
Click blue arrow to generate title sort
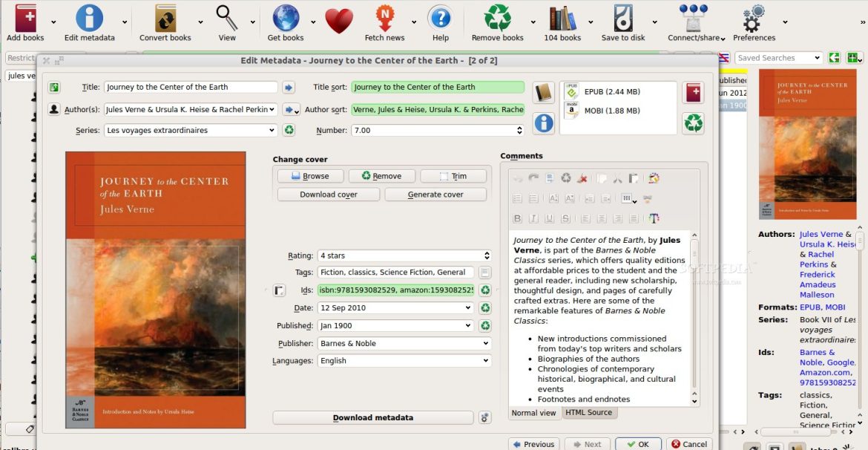(289, 87)
